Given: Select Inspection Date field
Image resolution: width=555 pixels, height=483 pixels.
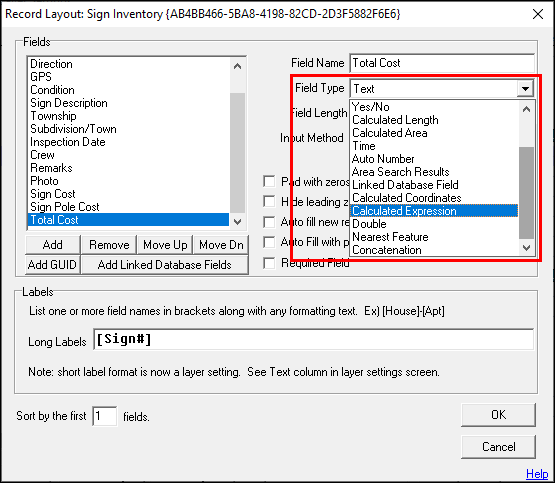Looking at the screenshot, I should pyautogui.click(x=128, y=142).
